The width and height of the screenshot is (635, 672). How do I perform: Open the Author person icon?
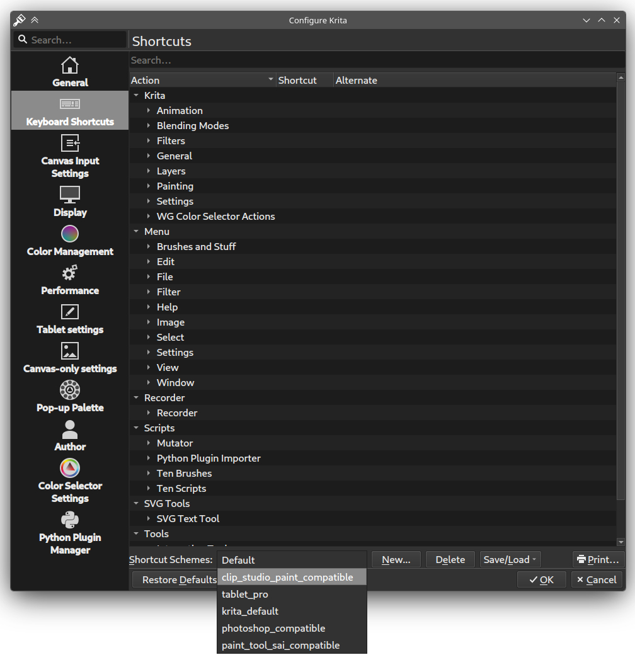70,430
